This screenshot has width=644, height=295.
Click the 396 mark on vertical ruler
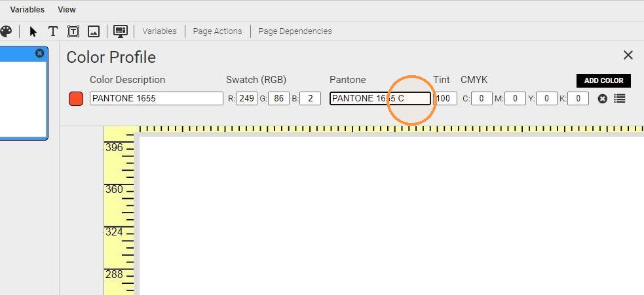[x=114, y=147]
